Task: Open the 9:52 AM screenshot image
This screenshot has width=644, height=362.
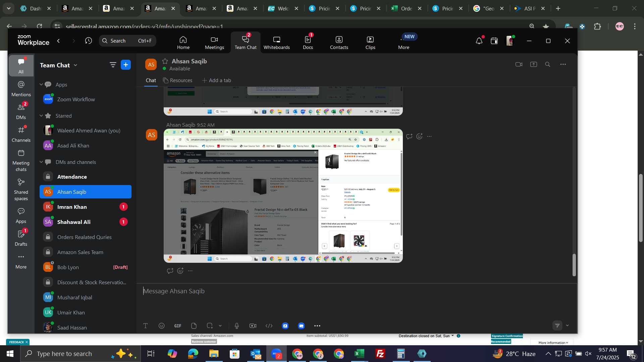Action: pos(283,195)
